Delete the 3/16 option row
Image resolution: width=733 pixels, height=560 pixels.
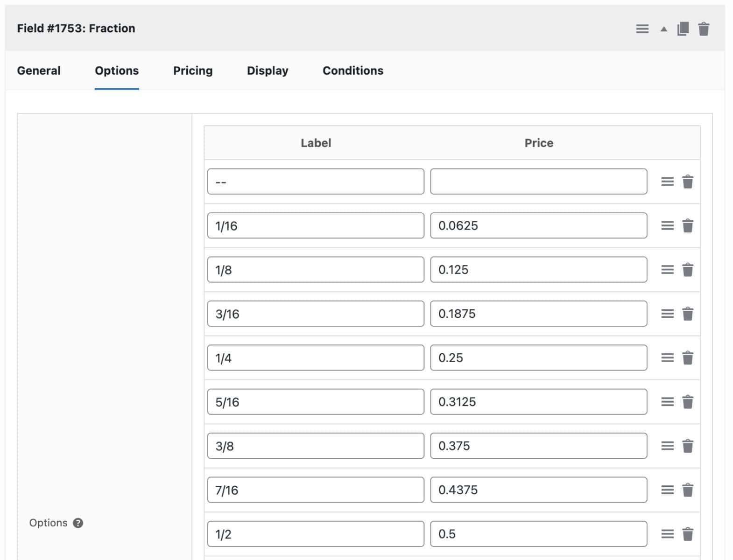pos(688,314)
